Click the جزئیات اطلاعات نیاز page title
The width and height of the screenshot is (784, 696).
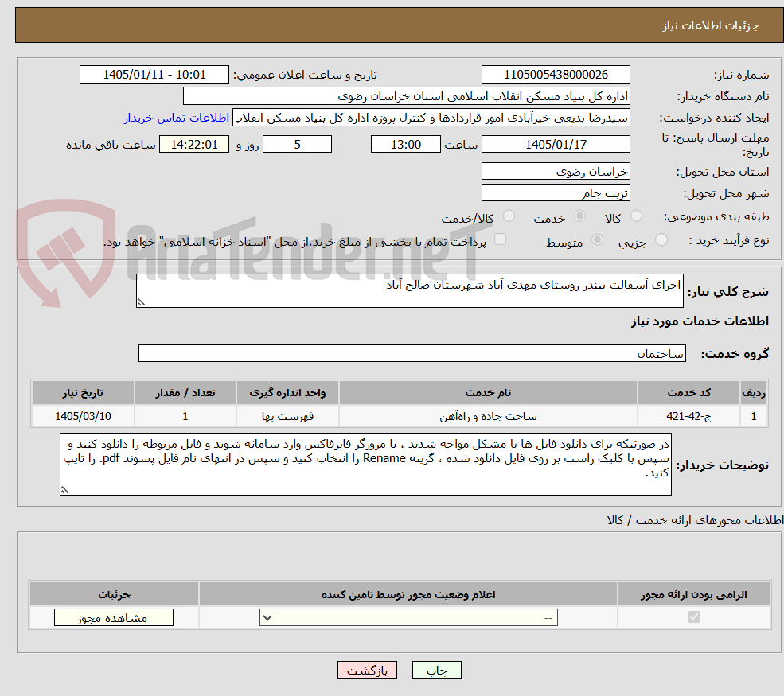tap(711, 25)
